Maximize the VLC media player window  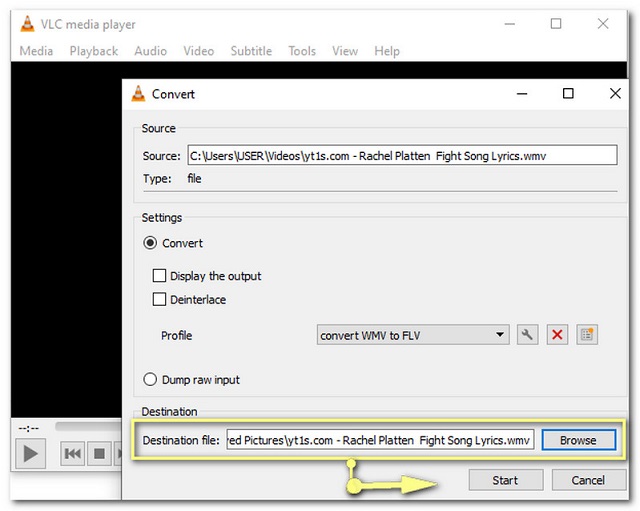pyautogui.click(x=556, y=24)
